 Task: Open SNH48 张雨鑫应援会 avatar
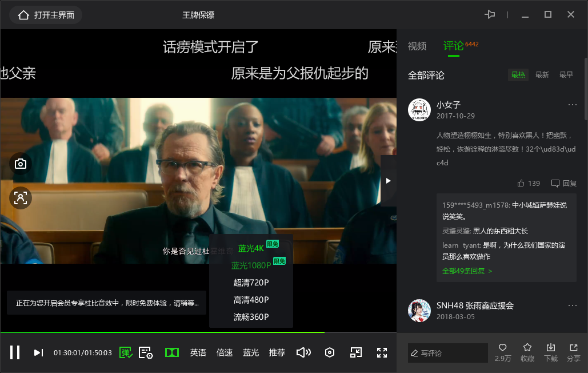tap(419, 310)
